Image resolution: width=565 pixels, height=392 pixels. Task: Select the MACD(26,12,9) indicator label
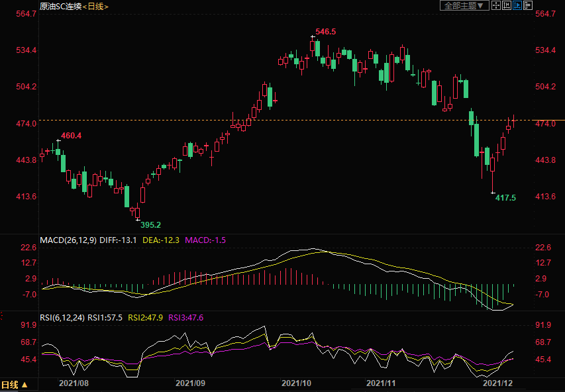pos(68,240)
